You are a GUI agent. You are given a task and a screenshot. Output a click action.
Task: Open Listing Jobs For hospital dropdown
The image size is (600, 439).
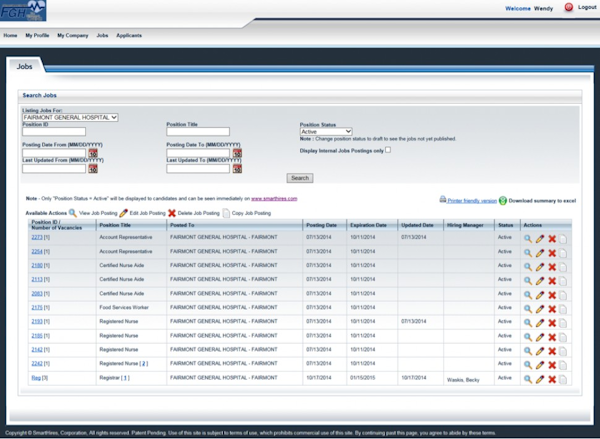[x=70, y=117]
